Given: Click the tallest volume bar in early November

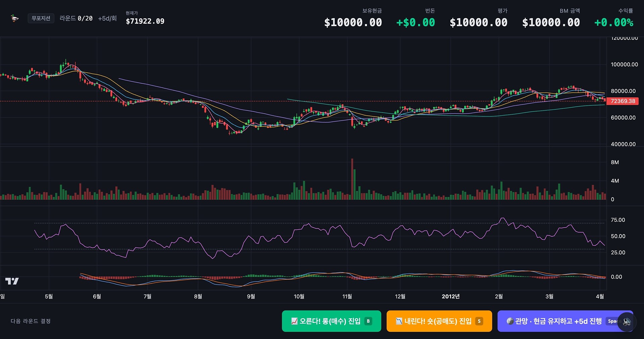Looking at the screenshot, I should (x=352, y=179).
